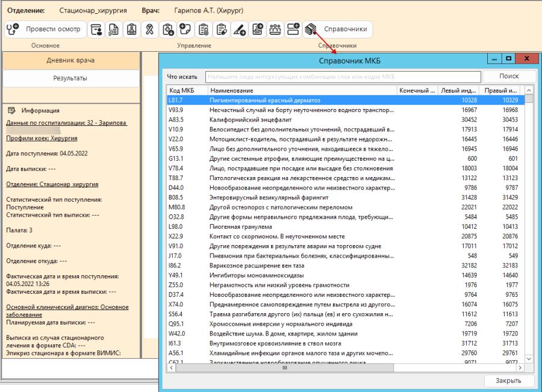Click the scalpel with arrow icon
Image resolution: width=542 pixels, height=392 pixels.
click(x=239, y=30)
